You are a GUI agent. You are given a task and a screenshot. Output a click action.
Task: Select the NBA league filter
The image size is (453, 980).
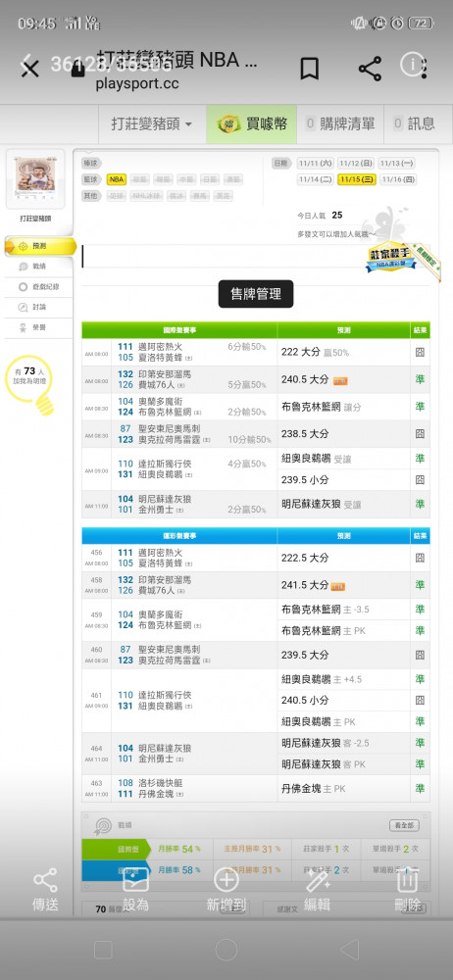coord(117,179)
